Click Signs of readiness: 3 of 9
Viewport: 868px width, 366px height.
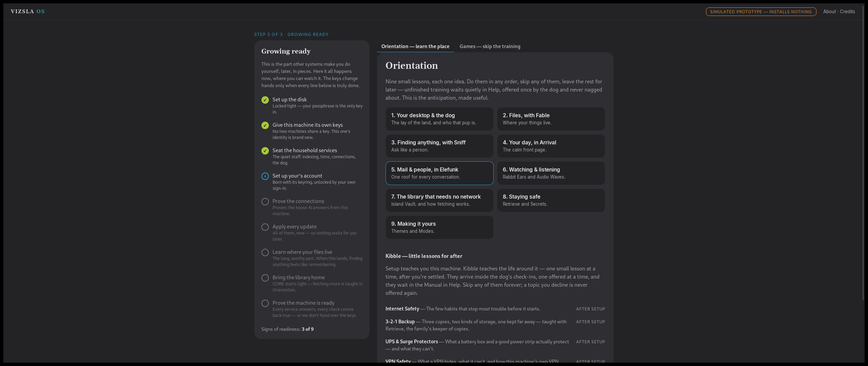click(x=288, y=329)
